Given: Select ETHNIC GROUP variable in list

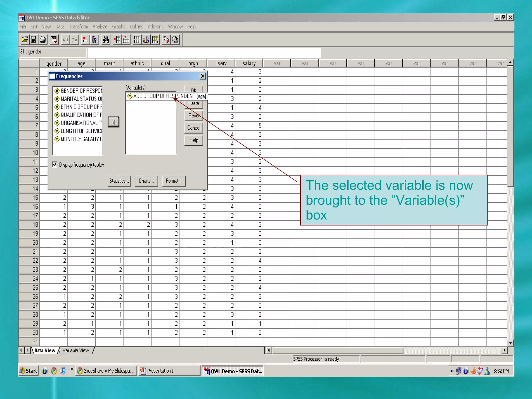Looking at the screenshot, I should tap(78, 107).
